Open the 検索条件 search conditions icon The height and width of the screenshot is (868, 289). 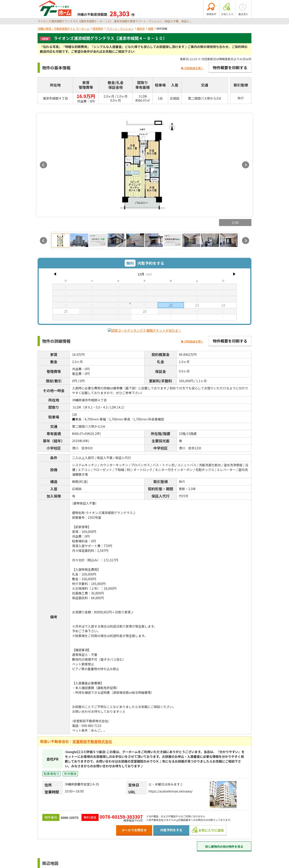point(211,9)
